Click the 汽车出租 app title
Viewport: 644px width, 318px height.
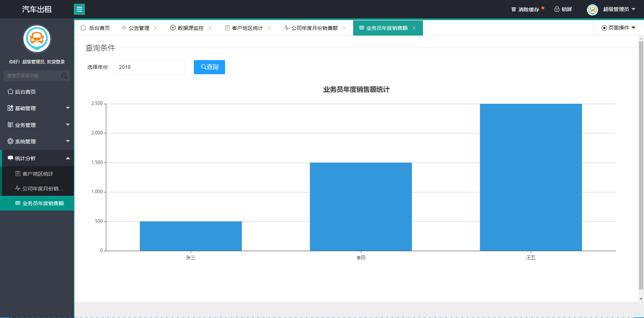click(37, 9)
